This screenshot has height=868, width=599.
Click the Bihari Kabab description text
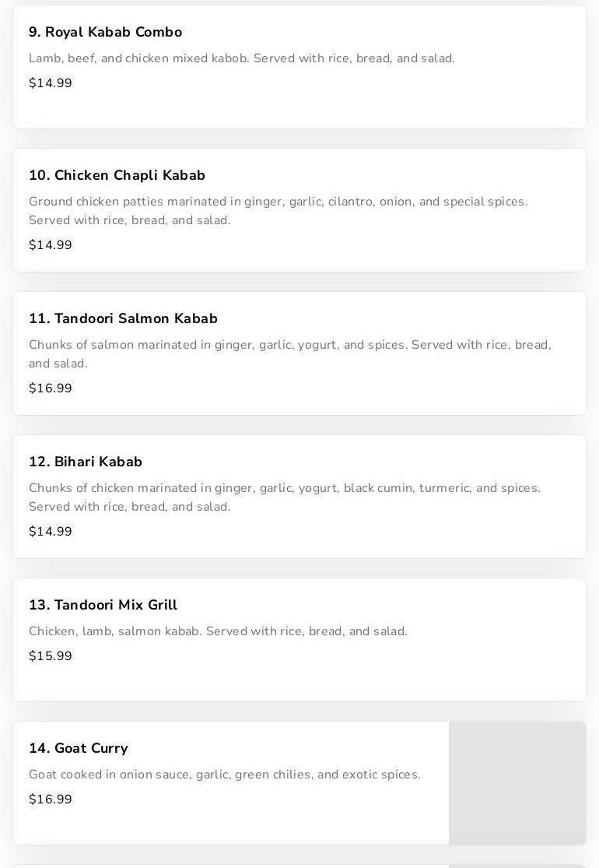coord(284,497)
